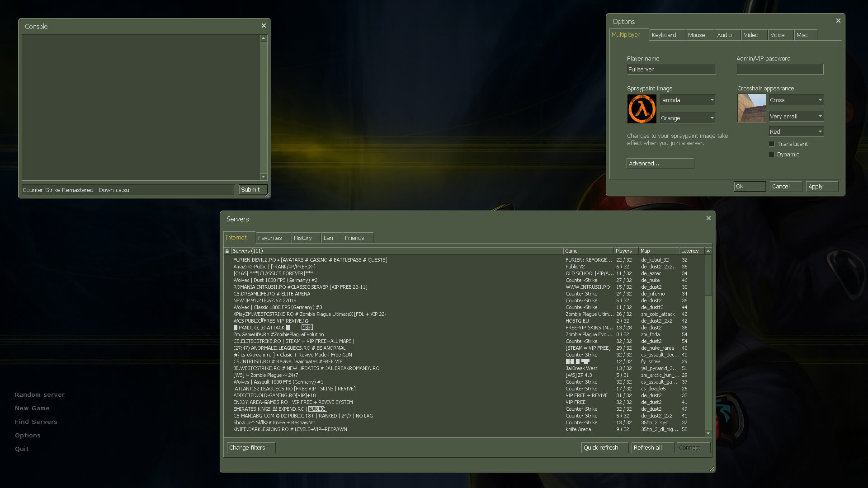Switch to the Keyboard options tab
This screenshot has width=868, height=488.
tap(667, 35)
